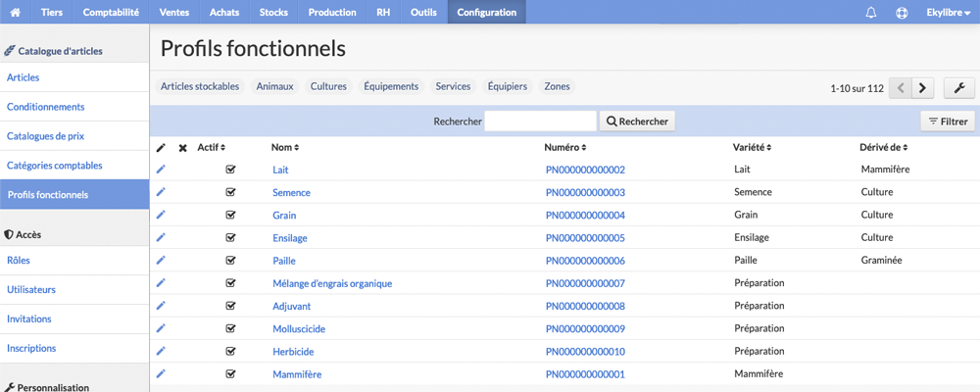Toggle Actif checkbox for Grain

pos(230,215)
